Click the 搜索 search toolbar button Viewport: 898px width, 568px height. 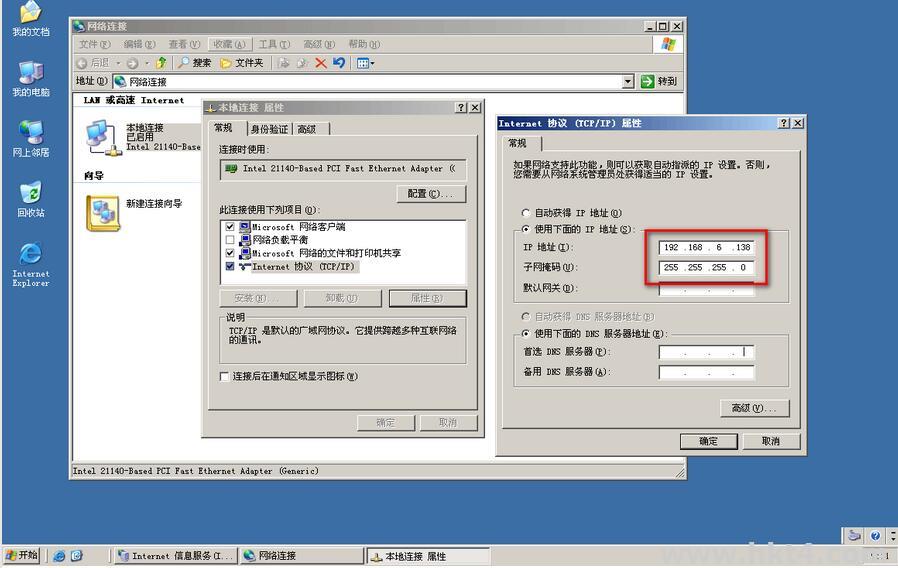click(195, 63)
